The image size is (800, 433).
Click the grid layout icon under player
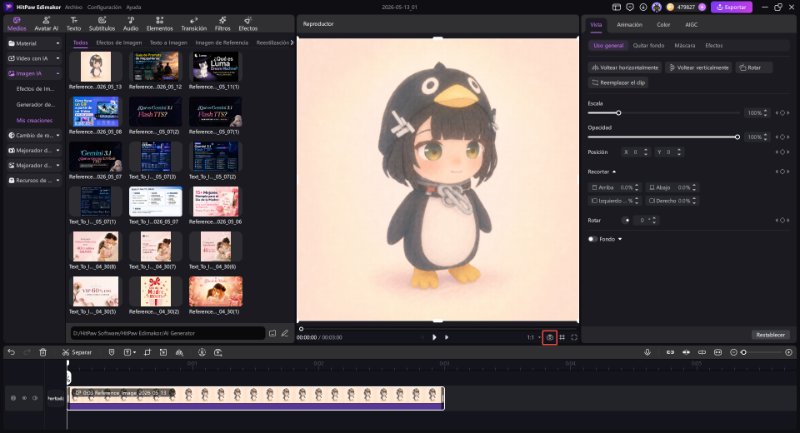[562, 337]
